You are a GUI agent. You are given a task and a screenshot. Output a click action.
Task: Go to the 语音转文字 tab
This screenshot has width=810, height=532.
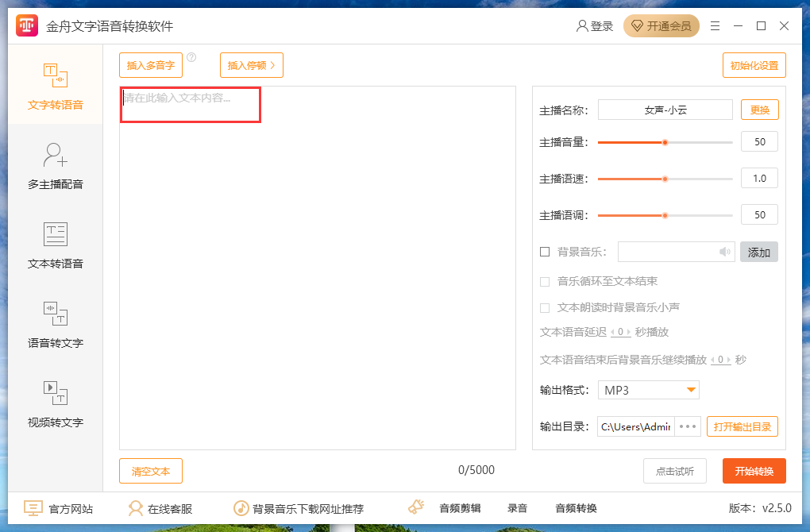point(56,325)
